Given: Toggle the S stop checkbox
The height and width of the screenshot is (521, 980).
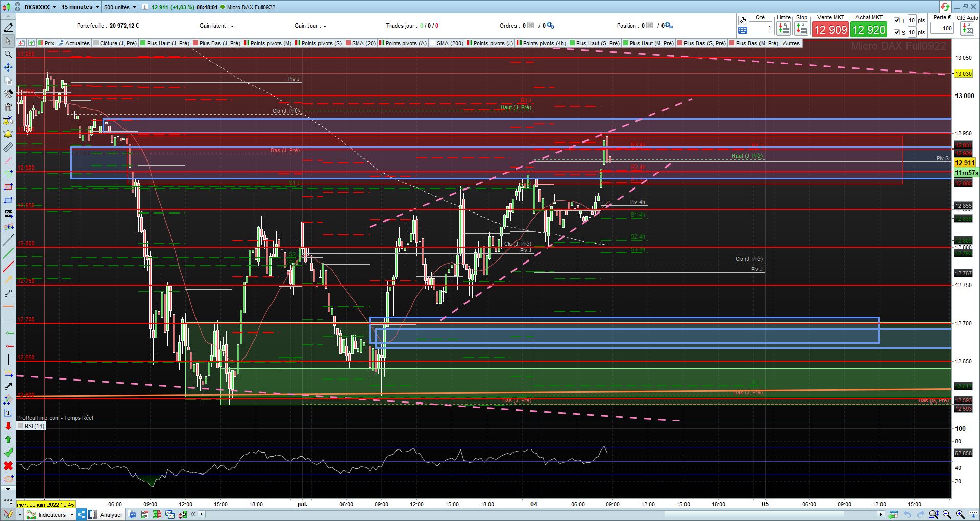Looking at the screenshot, I should 897,32.
